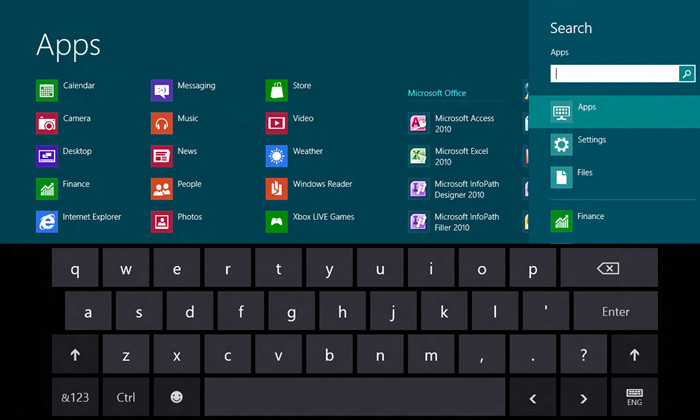Viewport: 700px width, 420px height.
Task: Open Microsoft InfoPath Designer 2010 icon
Action: point(419,189)
